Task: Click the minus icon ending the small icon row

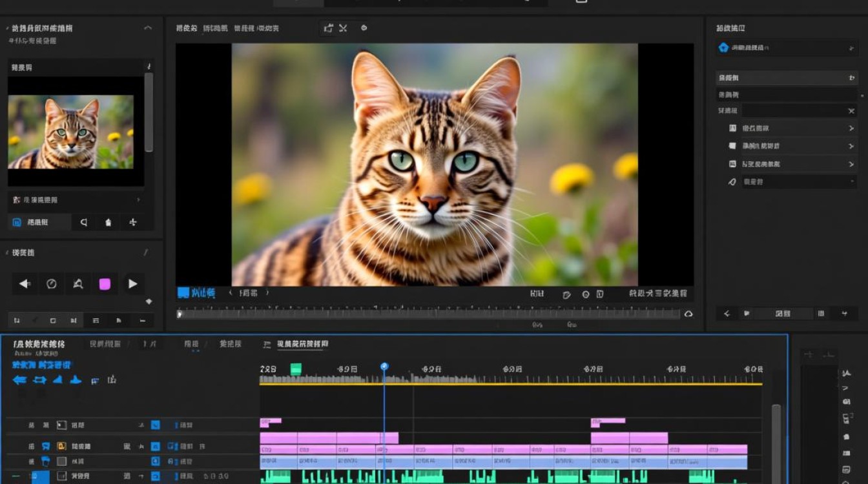Action: tap(142, 321)
